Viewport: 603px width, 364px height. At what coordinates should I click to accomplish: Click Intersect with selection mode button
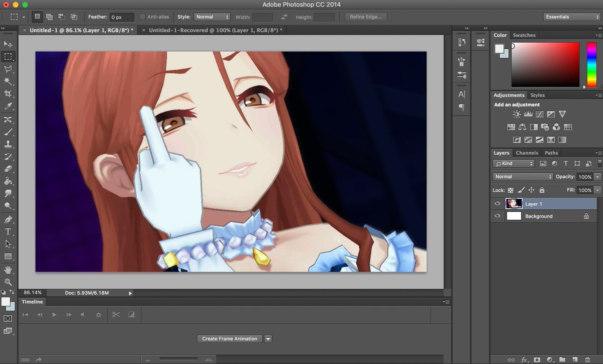[x=74, y=17]
